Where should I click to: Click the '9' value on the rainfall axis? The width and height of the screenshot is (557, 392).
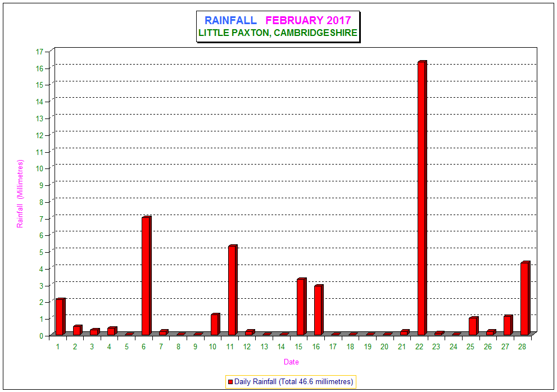(41, 185)
